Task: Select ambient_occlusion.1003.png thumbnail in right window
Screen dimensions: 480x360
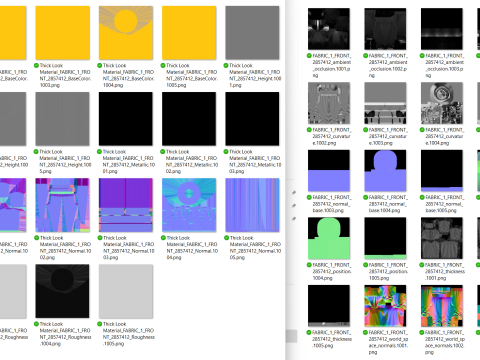Action: pyautogui.click(x=442, y=29)
